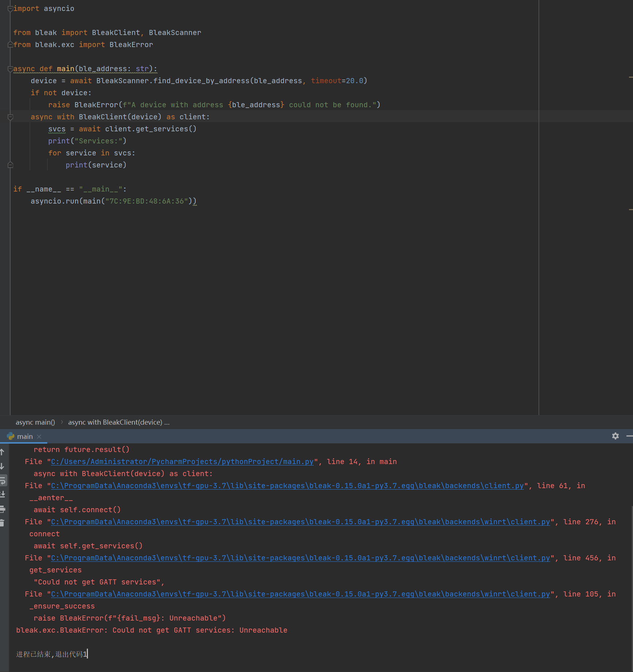Click fold end marker at print(service)
This screenshot has height=672, width=633.
10,165
